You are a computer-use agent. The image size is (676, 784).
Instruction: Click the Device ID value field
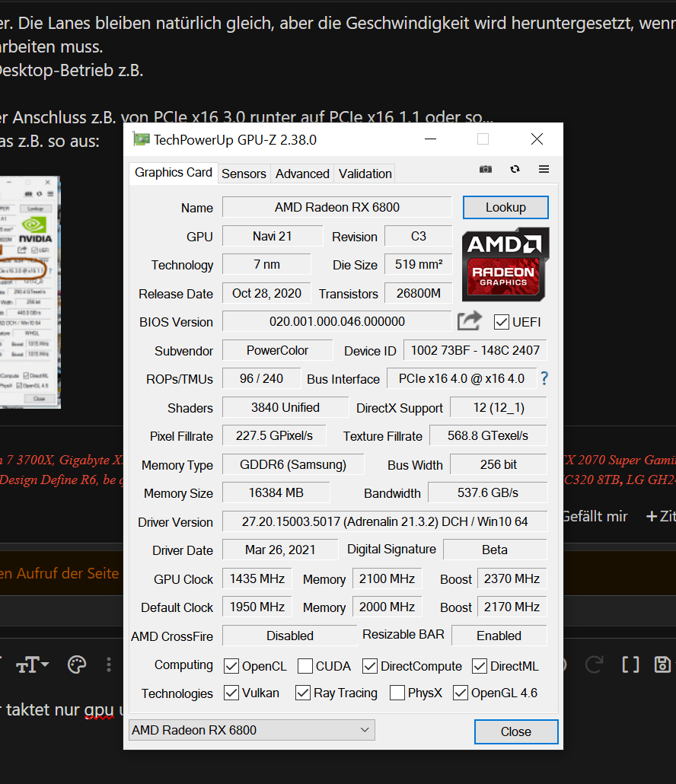click(x=475, y=350)
